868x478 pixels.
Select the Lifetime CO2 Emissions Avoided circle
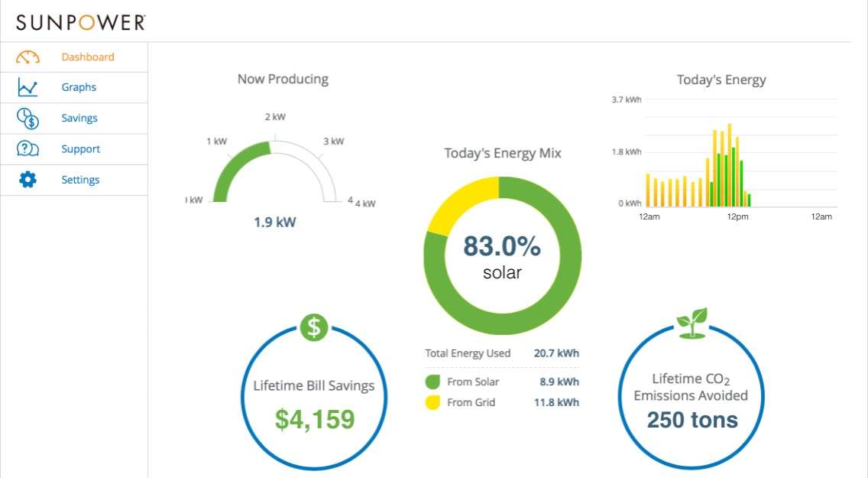click(x=691, y=398)
